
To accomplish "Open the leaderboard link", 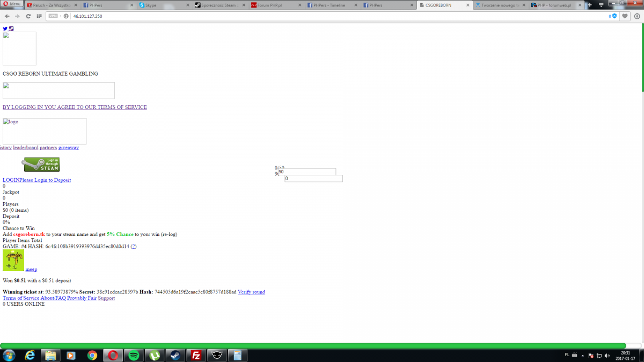I will [26, 147].
